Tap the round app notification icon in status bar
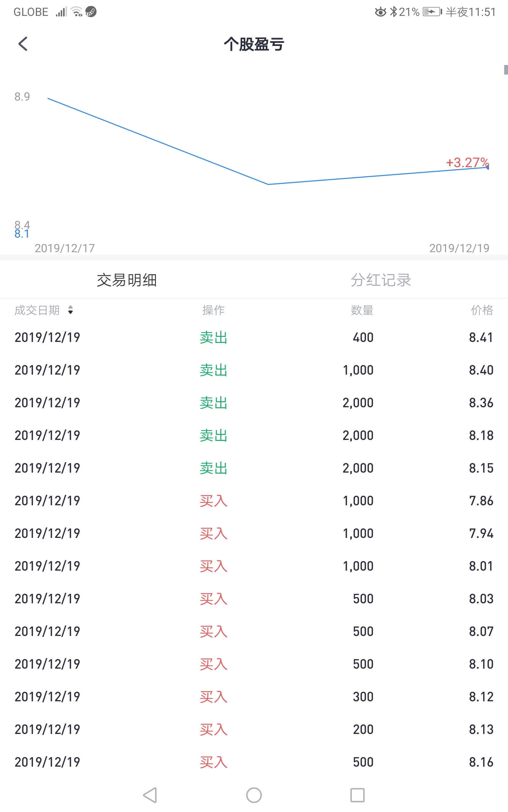The height and width of the screenshot is (812, 508). [91, 11]
